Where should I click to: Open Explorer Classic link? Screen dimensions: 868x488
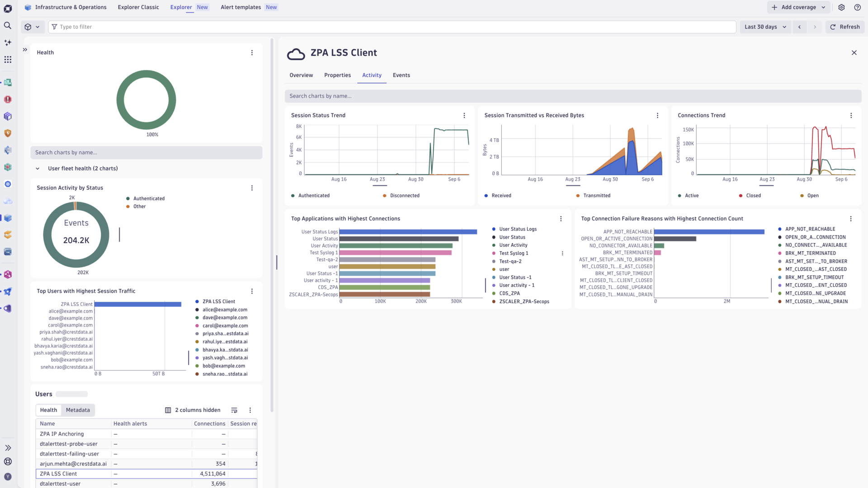(138, 7)
